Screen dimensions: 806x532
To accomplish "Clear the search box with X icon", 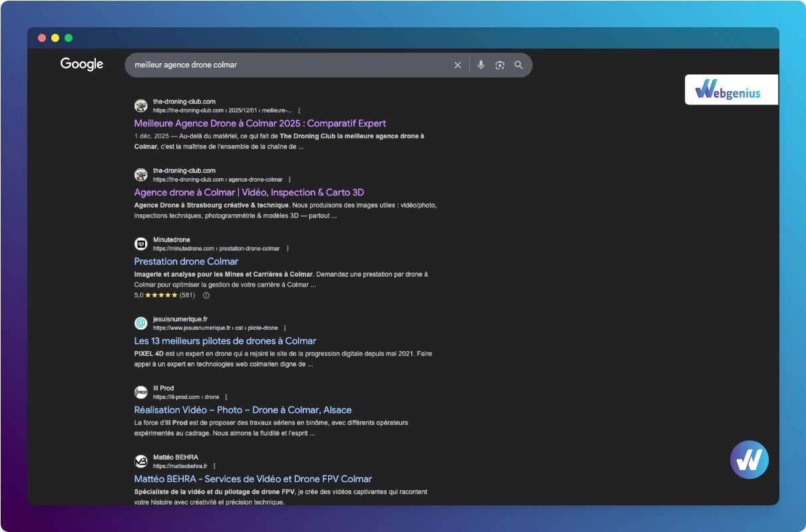I will [457, 65].
